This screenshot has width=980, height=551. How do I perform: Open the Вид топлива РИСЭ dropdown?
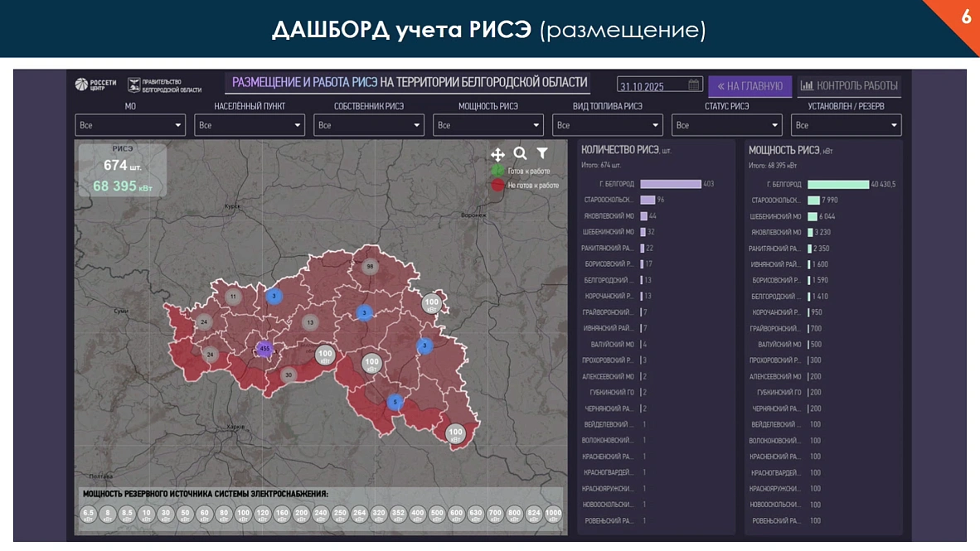point(607,125)
